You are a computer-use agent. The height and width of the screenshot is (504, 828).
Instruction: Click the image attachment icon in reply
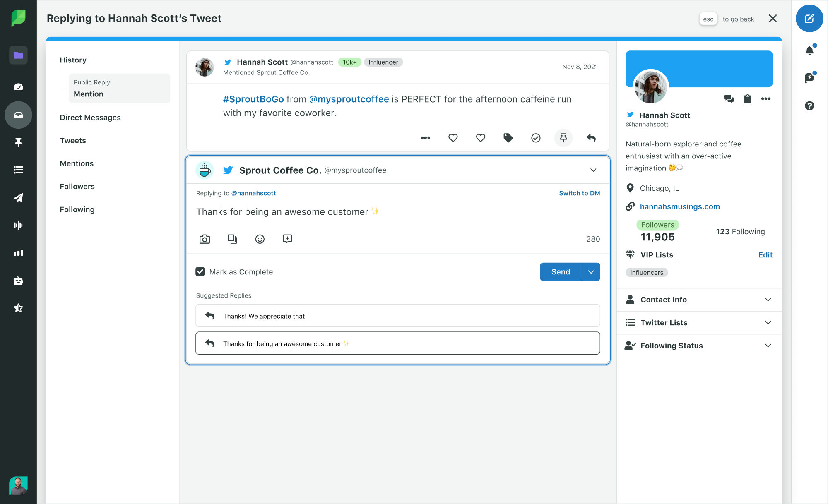(204, 239)
